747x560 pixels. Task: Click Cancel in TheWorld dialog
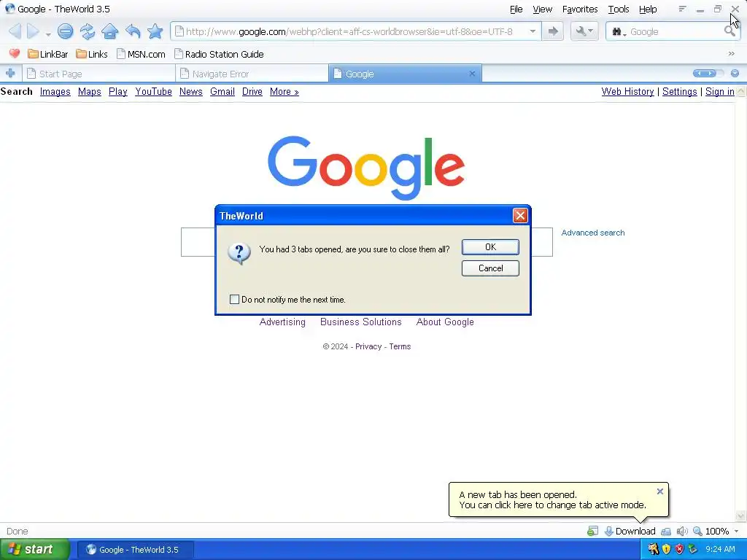(490, 268)
